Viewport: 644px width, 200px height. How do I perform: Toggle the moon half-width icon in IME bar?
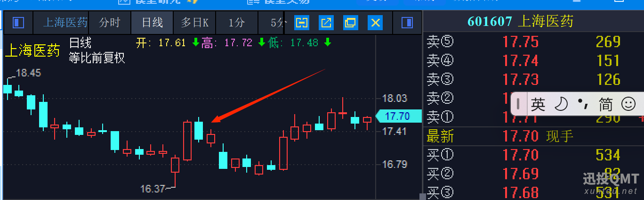pyautogui.click(x=561, y=104)
